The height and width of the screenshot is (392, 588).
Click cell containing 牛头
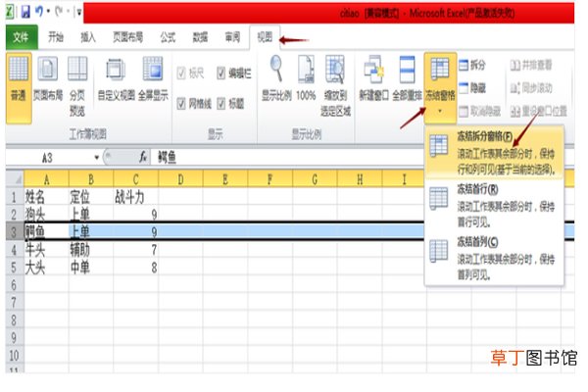click(x=46, y=250)
